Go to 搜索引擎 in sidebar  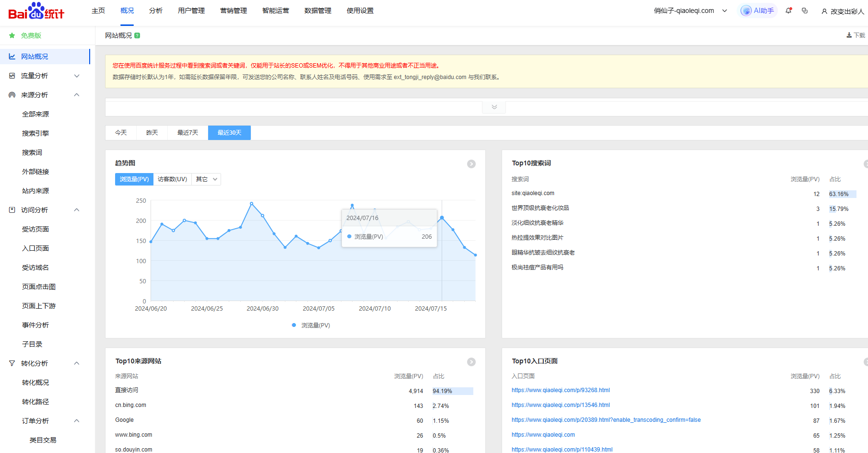coord(35,133)
